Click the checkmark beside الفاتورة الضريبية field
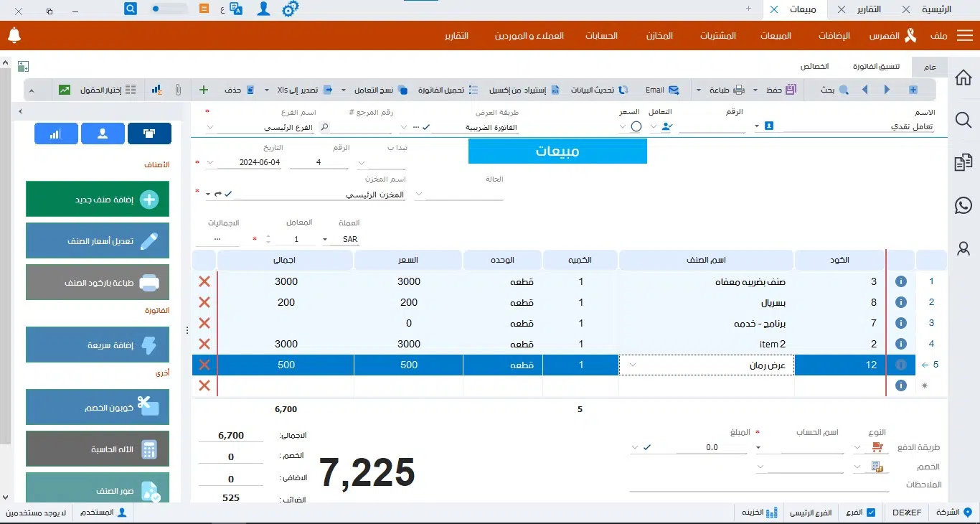980x524 pixels. pos(425,127)
